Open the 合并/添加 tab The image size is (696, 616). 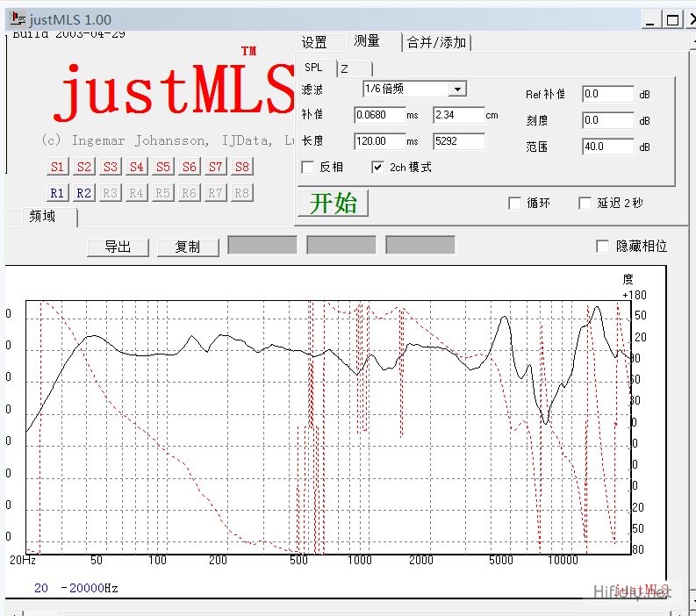pyautogui.click(x=437, y=42)
